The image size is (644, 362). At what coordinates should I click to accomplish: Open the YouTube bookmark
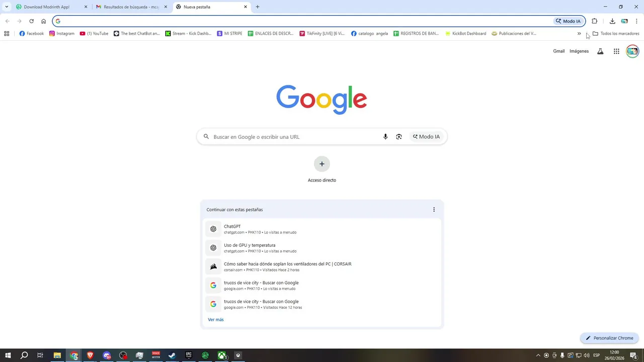pos(94,34)
